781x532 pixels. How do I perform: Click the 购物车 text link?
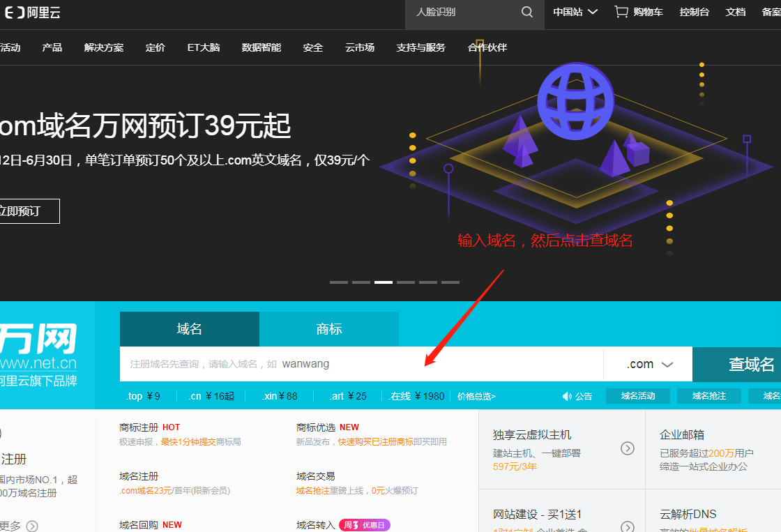click(648, 12)
